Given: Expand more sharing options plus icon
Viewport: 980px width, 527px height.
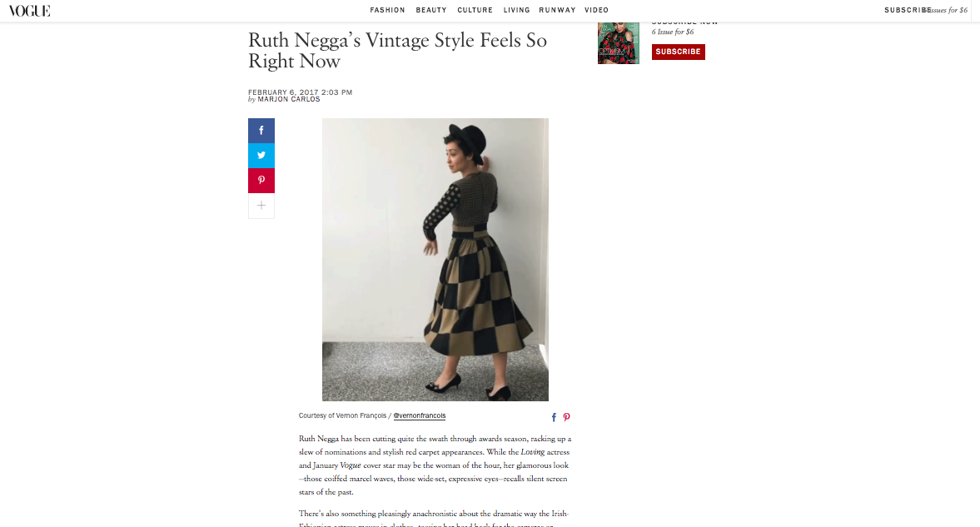Looking at the screenshot, I should pos(261,206).
